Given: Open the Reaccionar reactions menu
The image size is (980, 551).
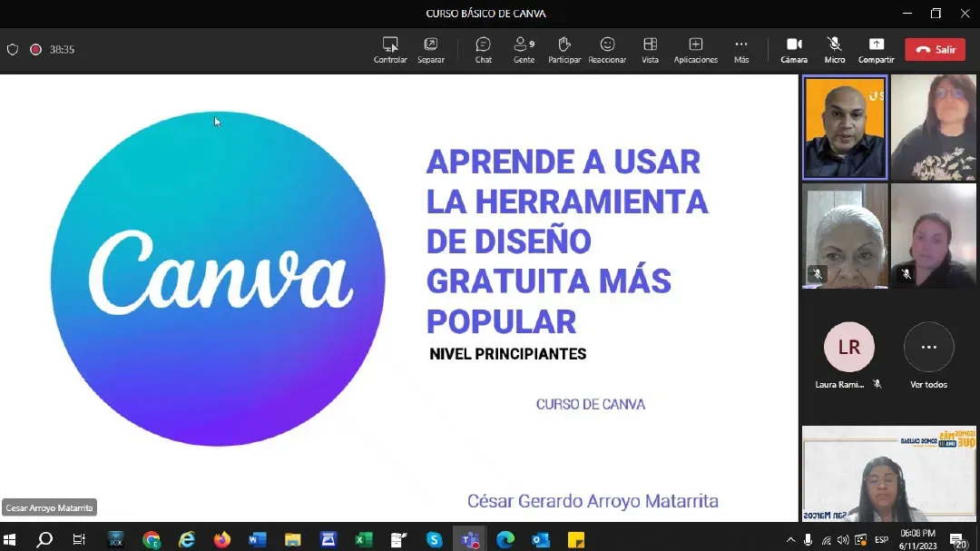Looking at the screenshot, I should point(607,49).
